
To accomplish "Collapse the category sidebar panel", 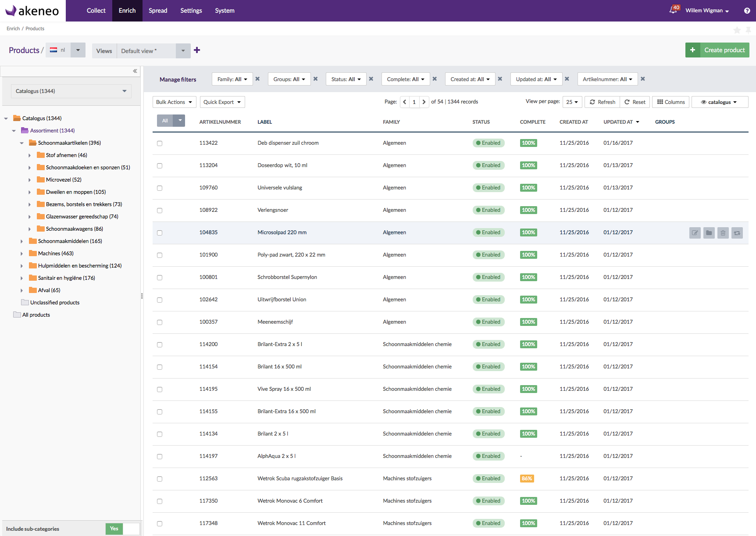I will coord(135,71).
